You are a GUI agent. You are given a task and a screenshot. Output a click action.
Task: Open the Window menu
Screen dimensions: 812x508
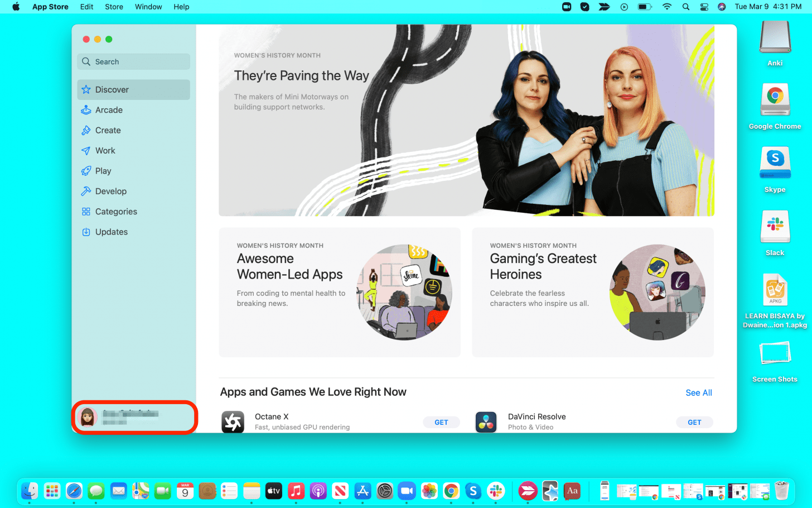click(x=148, y=7)
